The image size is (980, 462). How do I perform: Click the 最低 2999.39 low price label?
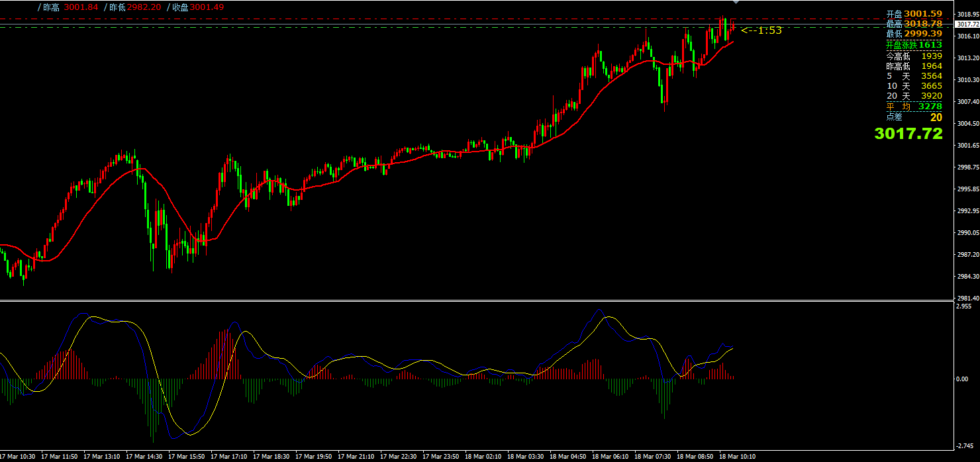[914, 33]
